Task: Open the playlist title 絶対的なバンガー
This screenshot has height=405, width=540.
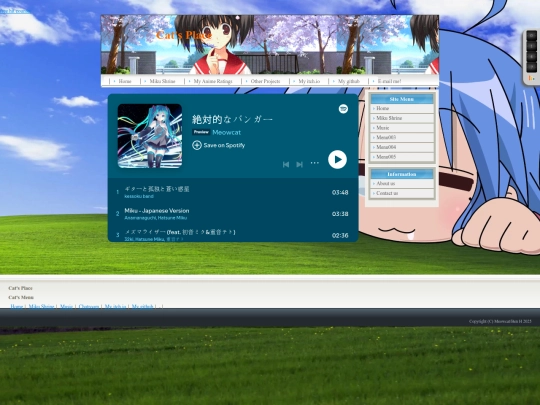Action: coord(232,120)
